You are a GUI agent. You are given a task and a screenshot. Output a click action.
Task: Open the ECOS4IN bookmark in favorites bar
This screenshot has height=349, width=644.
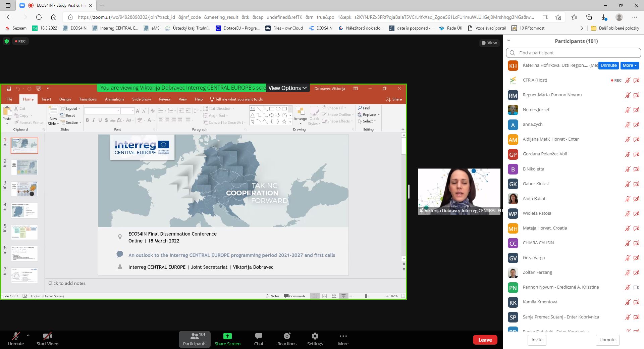[x=75, y=28]
